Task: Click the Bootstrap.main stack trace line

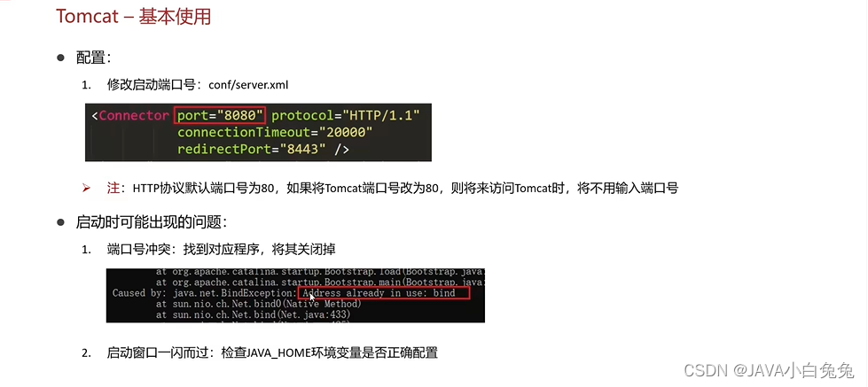Action: point(320,283)
